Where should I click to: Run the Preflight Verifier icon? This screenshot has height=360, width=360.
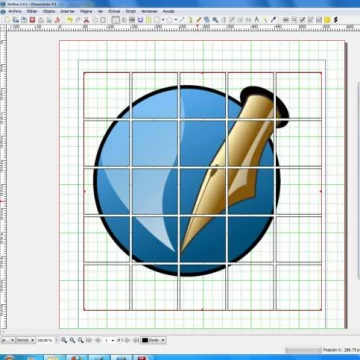click(x=49, y=20)
